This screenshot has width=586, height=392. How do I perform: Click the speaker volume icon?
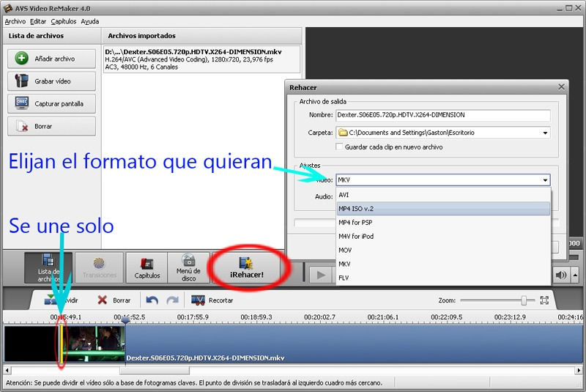point(560,275)
